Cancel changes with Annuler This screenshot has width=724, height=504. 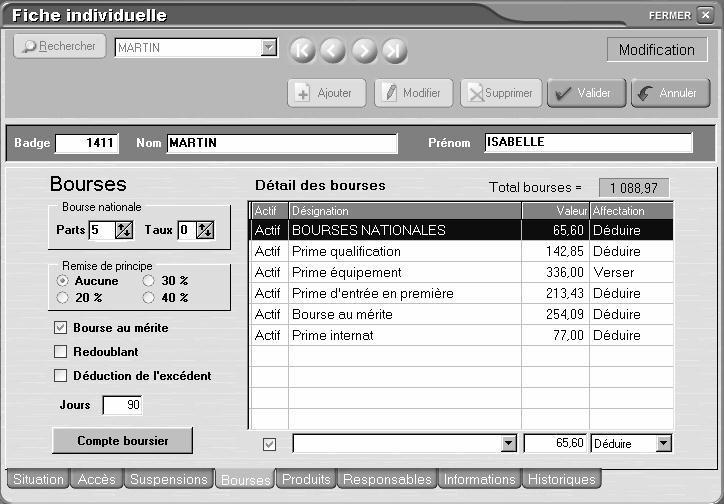pyautogui.click(x=670, y=93)
